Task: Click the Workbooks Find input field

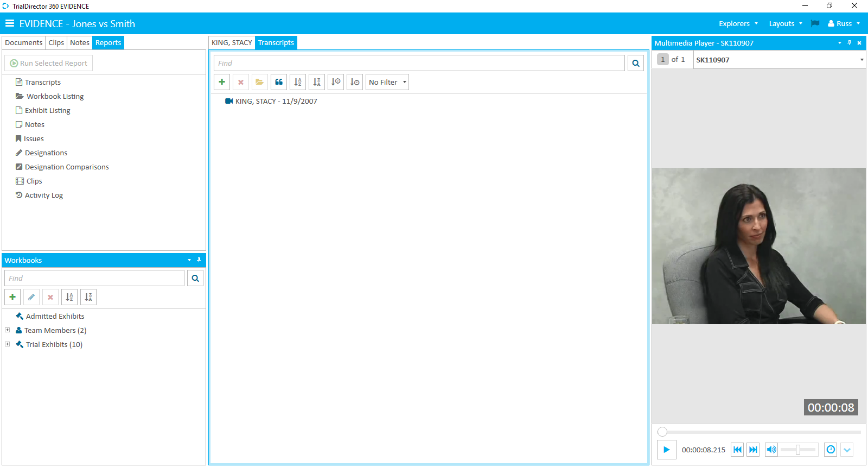Action: click(x=94, y=278)
